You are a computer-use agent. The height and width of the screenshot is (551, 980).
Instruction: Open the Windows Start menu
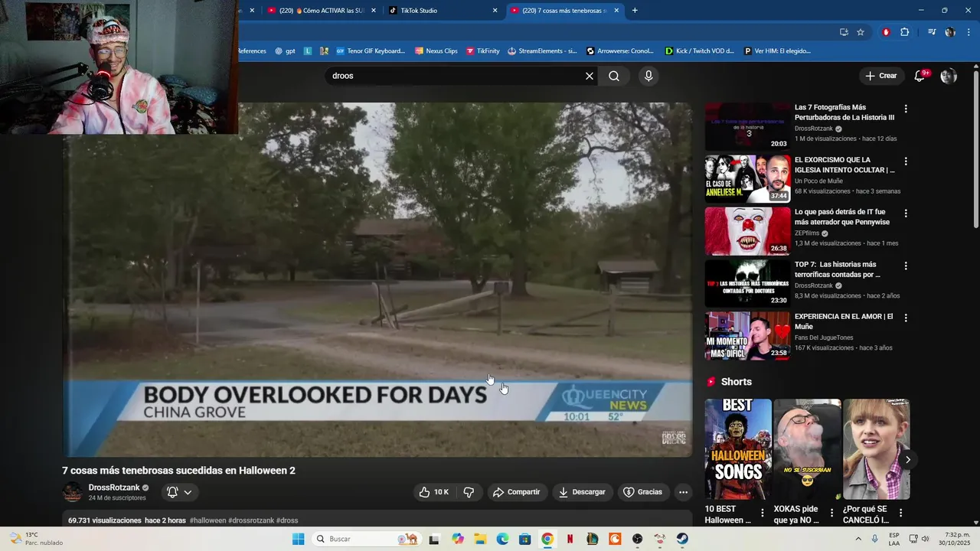(x=298, y=539)
